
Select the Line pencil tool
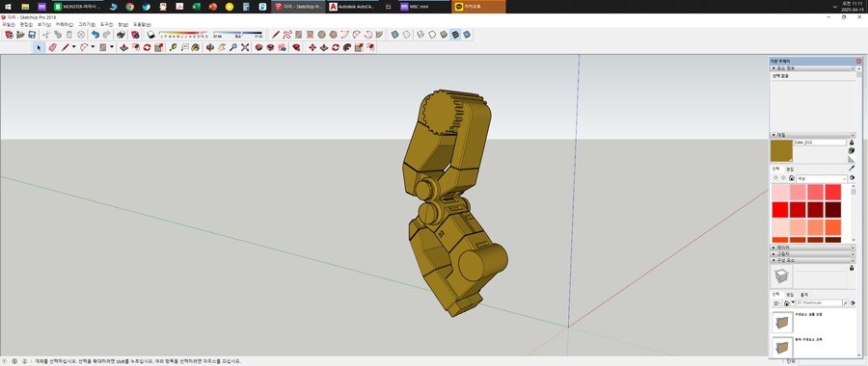(66, 47)
